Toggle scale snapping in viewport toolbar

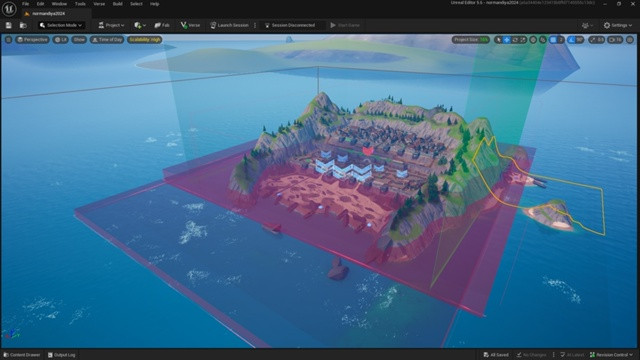click(592, 40)
